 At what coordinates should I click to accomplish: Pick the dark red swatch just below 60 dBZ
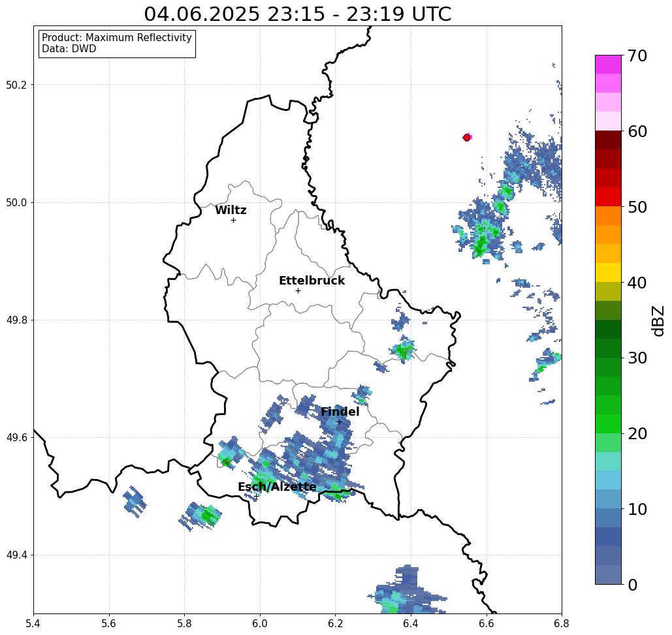pos(608,140)
